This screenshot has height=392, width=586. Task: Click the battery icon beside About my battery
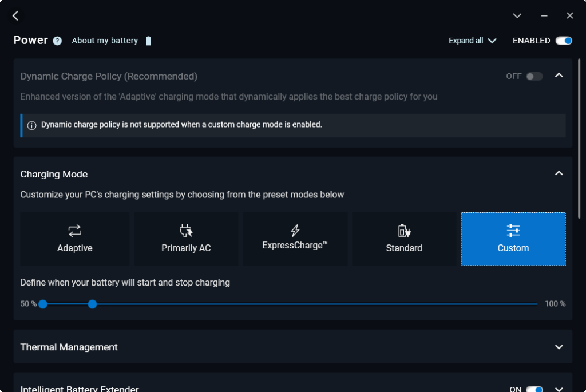coord(149,41)
